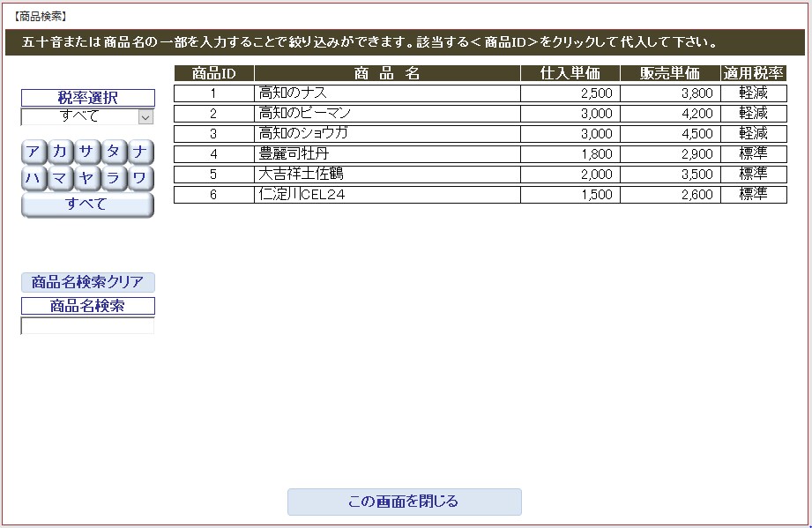The width and height of the screenshot is (812, 528).
Task: Select product ID 2
Action: tap(214, 114)
